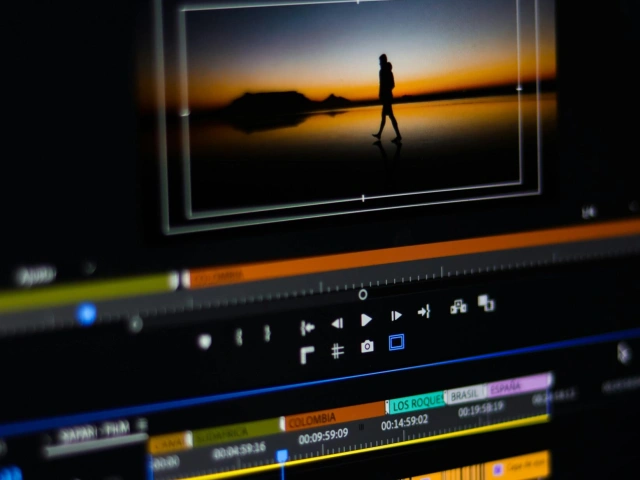The height and width of the screenshot is (480, 640).
Task: Click the Add Marker shield icon
Action: (x=205, y=341)
